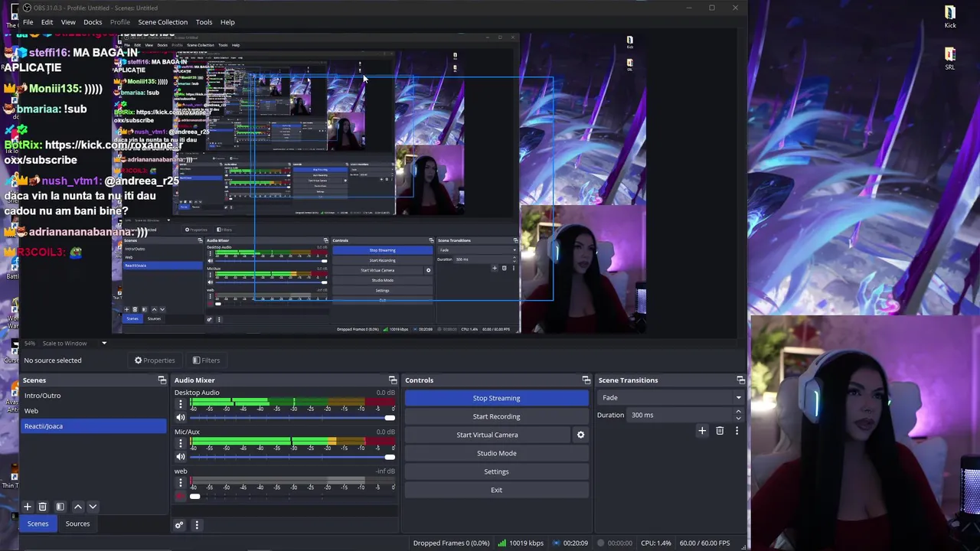Open the Docks menu
980x551 pixels.
pos(93,22)
